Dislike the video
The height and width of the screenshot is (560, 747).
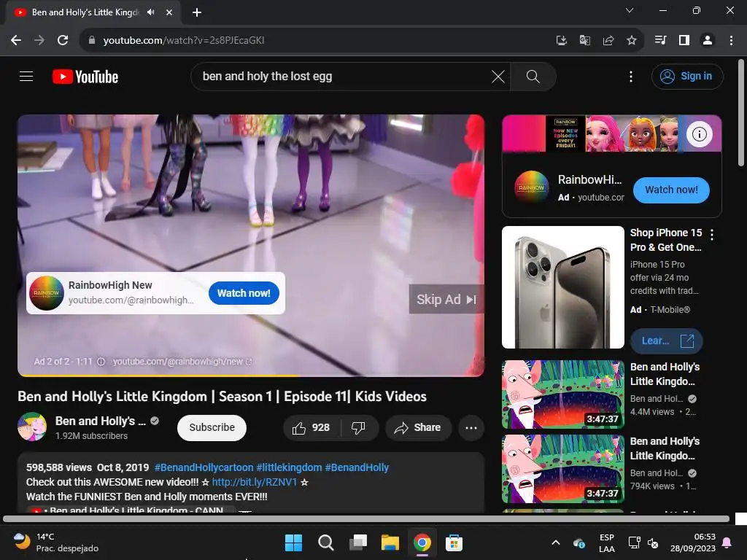coord(359,427)
